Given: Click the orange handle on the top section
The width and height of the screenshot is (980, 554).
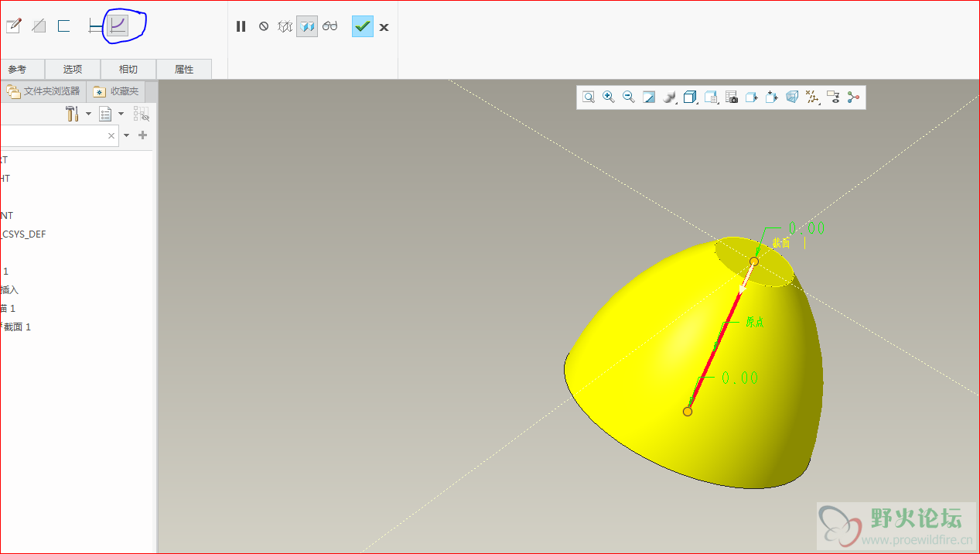Looking at the screenshot, I should point(754,262).
